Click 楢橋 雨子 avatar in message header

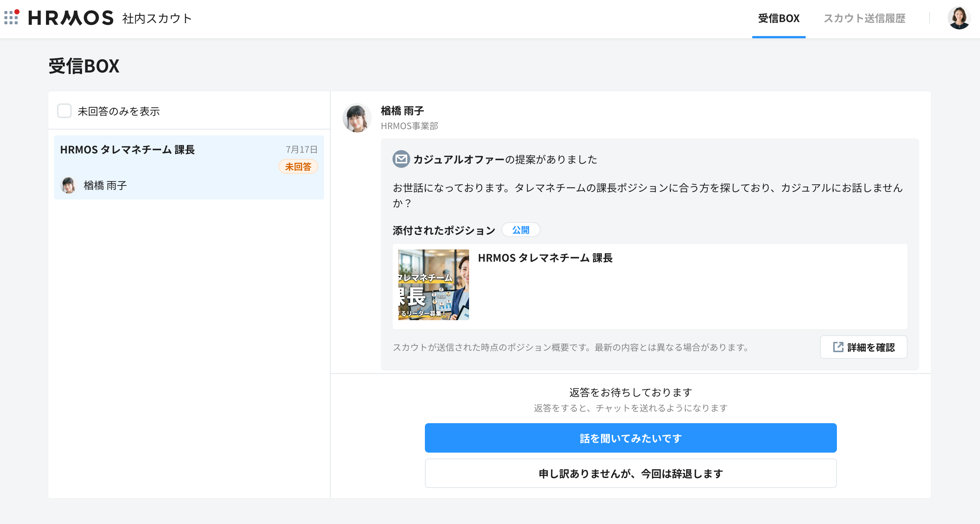click(357, 118)
